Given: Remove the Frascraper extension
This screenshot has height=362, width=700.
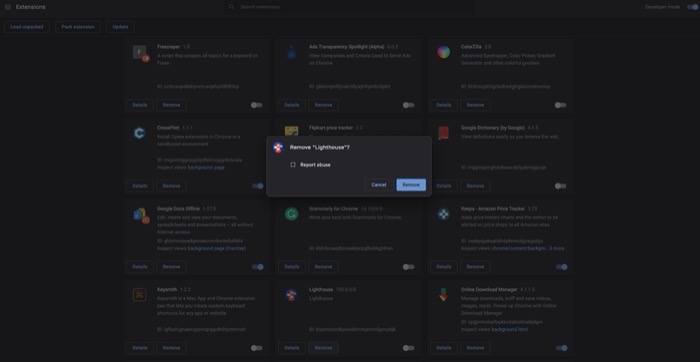Looking at the screenshot, I should [x=171, y=105].
